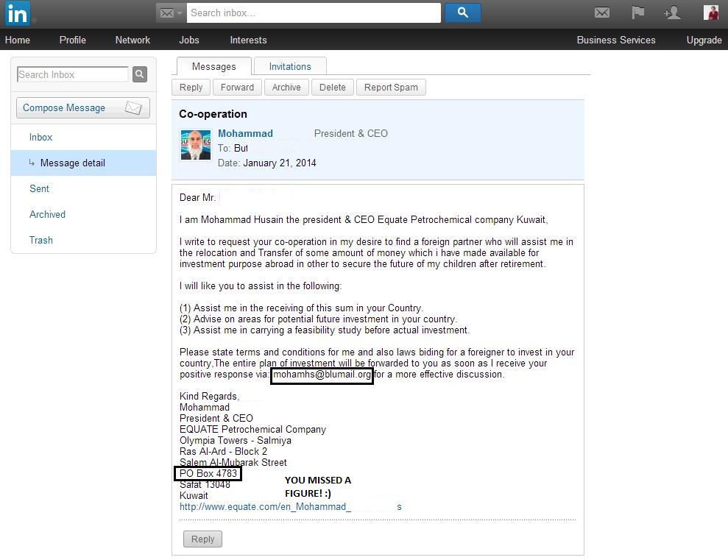Open the Jobs menu
728x560 pixels.
(189, 40)
